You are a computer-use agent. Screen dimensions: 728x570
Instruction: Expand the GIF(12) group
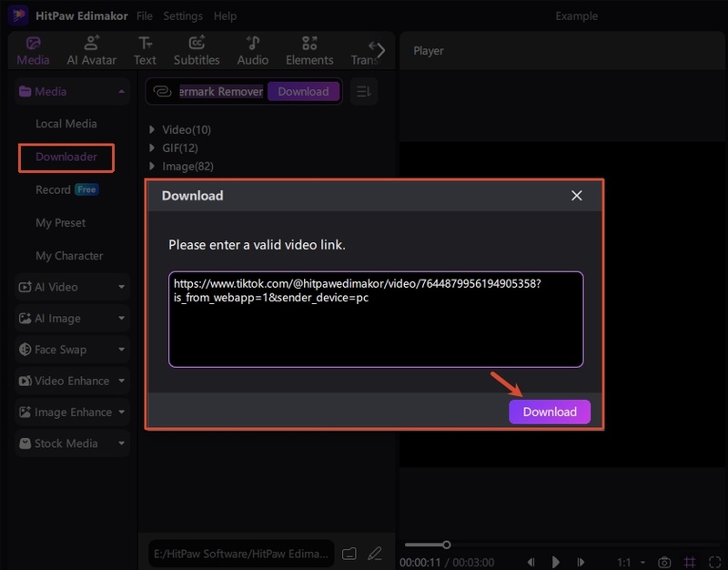click(x=152, y=148)
